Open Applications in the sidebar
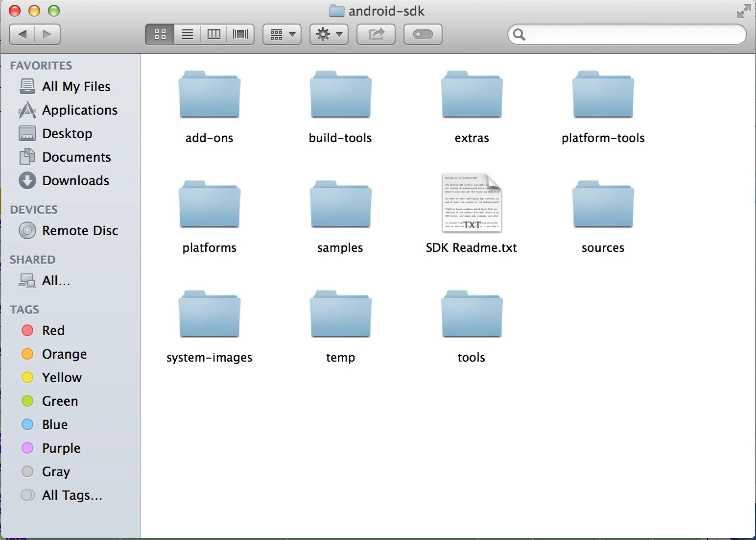This screenshot has height=540, width=756. (x=71, y=110)
